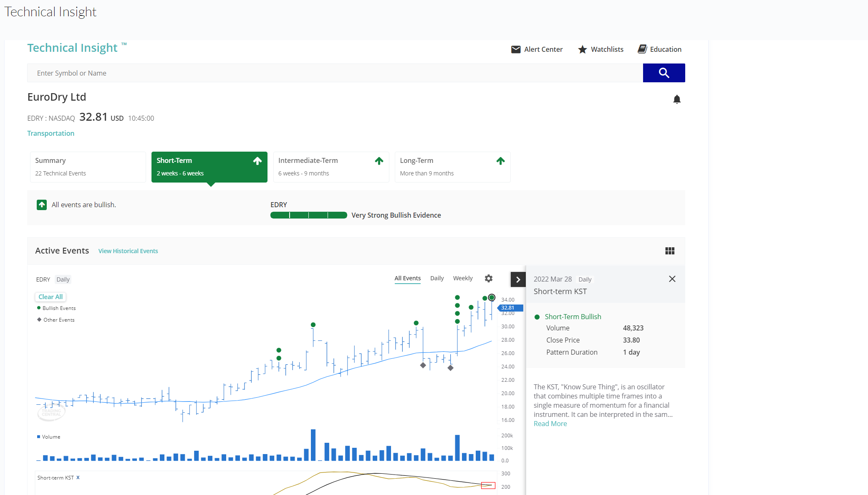Remove Short-term KST indicator with X
868x495 pixels.
[78, 477]
